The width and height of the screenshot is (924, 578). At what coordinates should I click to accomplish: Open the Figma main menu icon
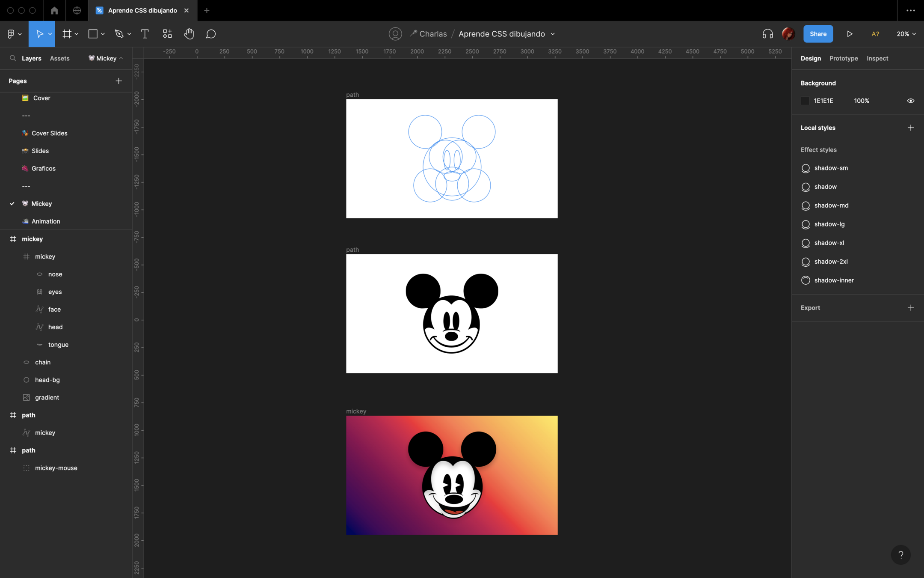point(11,34)
